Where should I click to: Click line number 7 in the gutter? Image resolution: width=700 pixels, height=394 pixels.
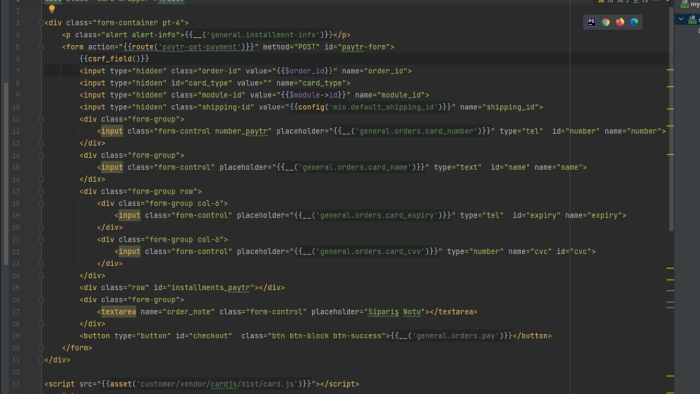(x=17, y=71)
